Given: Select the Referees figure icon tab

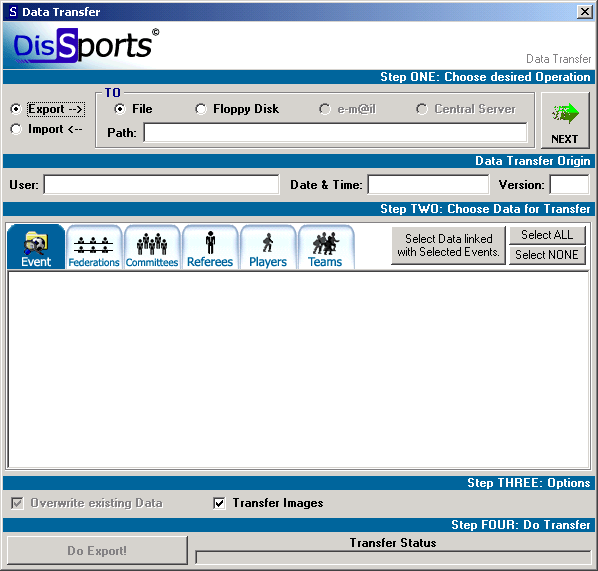Looking at the screenshot, I should [x=210, y=246].
